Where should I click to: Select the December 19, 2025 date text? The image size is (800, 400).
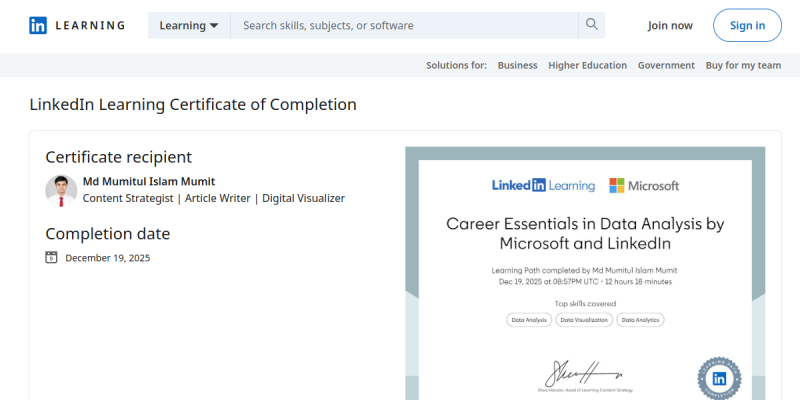pyautogui.click(x=108, y=258)
